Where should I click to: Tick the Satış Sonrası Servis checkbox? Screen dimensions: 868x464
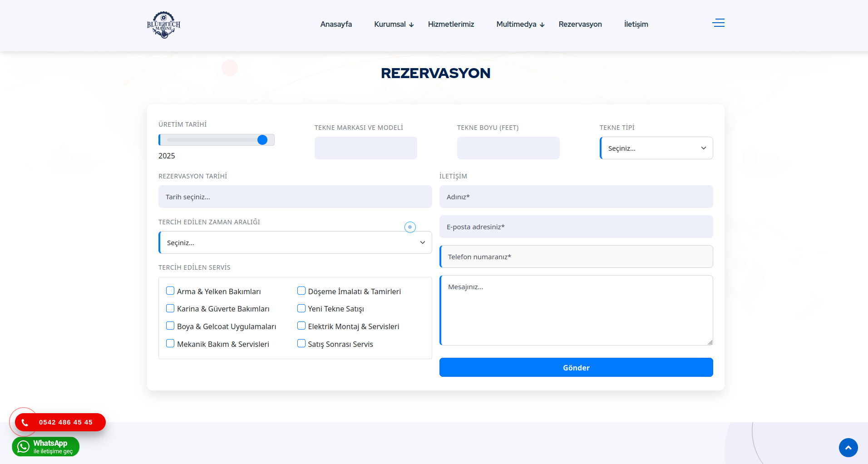(301, 344)
